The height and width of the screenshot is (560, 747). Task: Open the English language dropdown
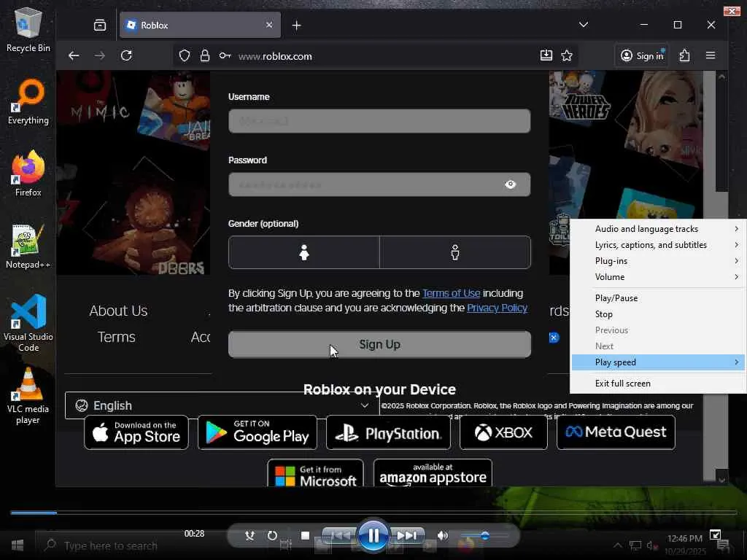222,405
